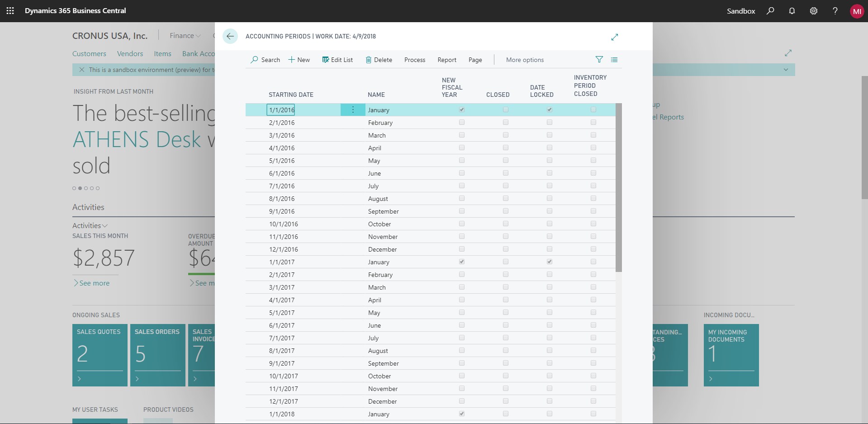The width and height of the screenshot is (868, 424).
Task: Edit the 1/1/2016 starting date field
Action: click(x=281, y=110)
